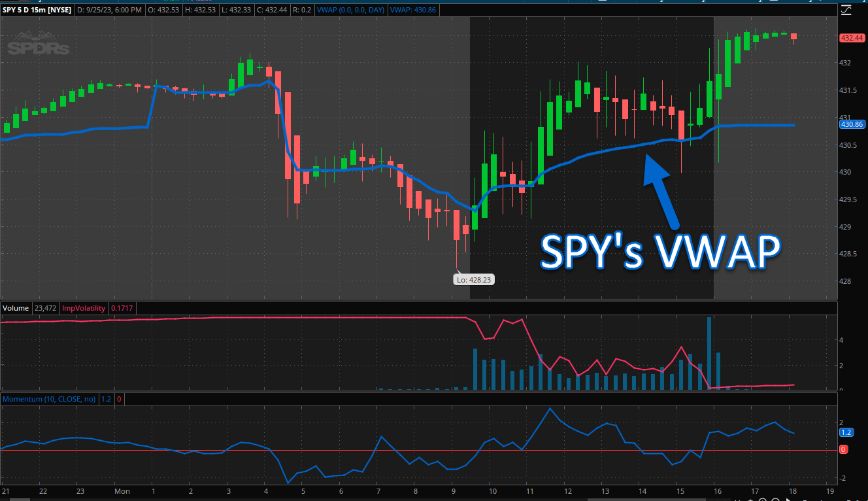Viewport: 868px width, 501px height.
Task: Click the red 432.44 last-price bubble on price axis
Action: 852,38
